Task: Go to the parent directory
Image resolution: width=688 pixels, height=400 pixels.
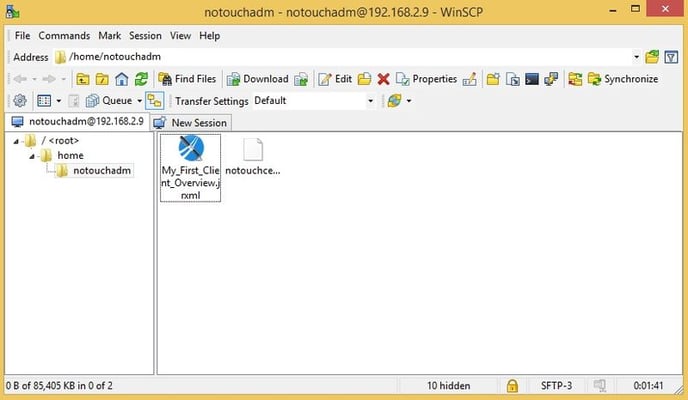Action: pyautogui.click(x=83, y=79)
